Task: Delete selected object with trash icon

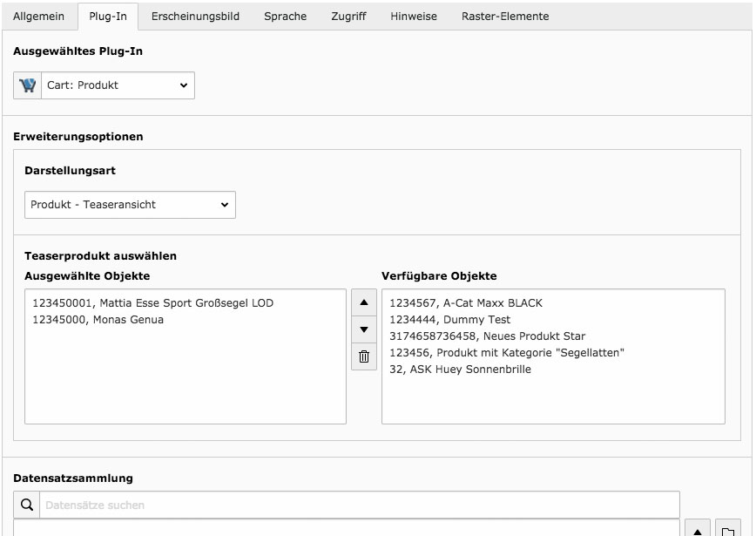Action: (x=364, y=356)
